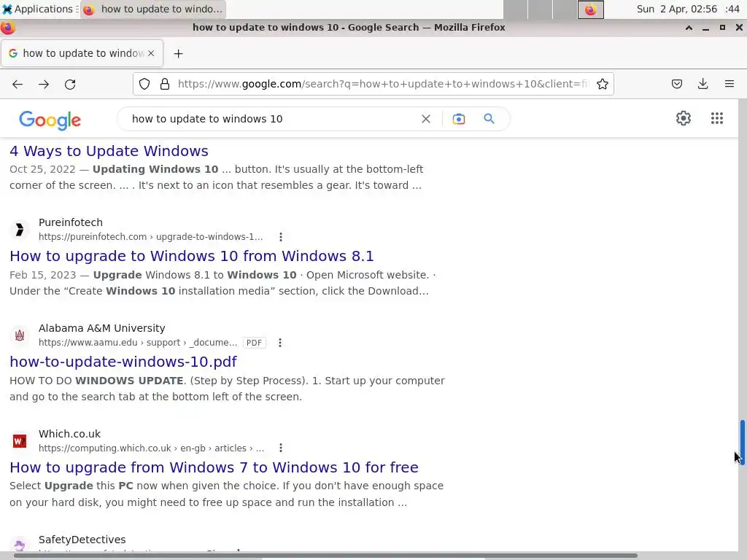Image resolution: width=747 pixels, height=560 pixels.
Task: Open the how-to-update-windows-10.pdf result
Action: tap(123, 362)
